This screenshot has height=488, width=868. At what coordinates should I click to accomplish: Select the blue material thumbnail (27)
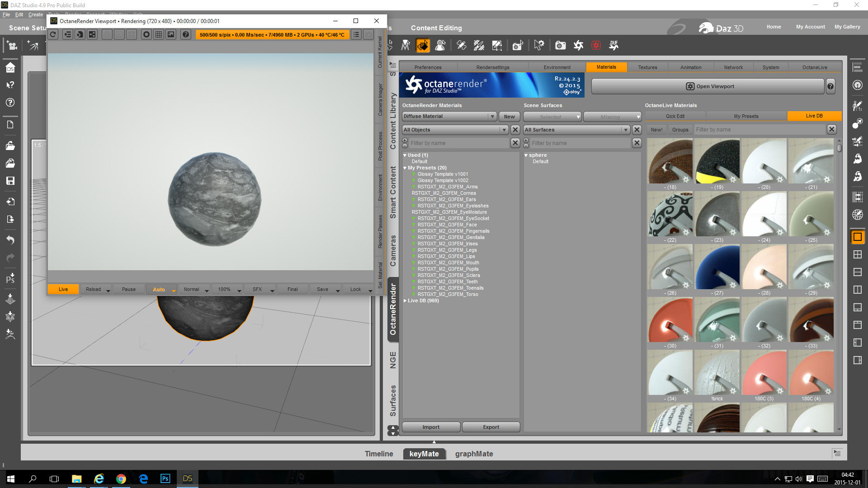pyautogui.click(x=717, y=267)
